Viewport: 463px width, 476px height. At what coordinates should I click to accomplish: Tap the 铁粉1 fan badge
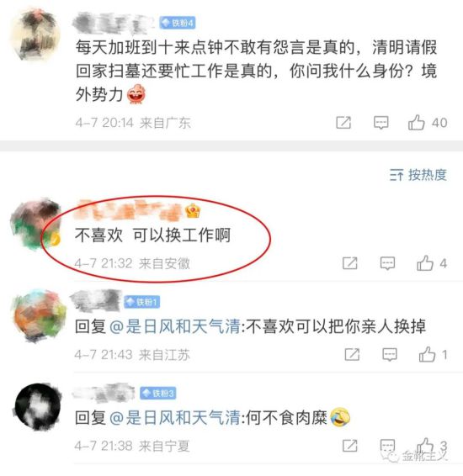(142, 302)
